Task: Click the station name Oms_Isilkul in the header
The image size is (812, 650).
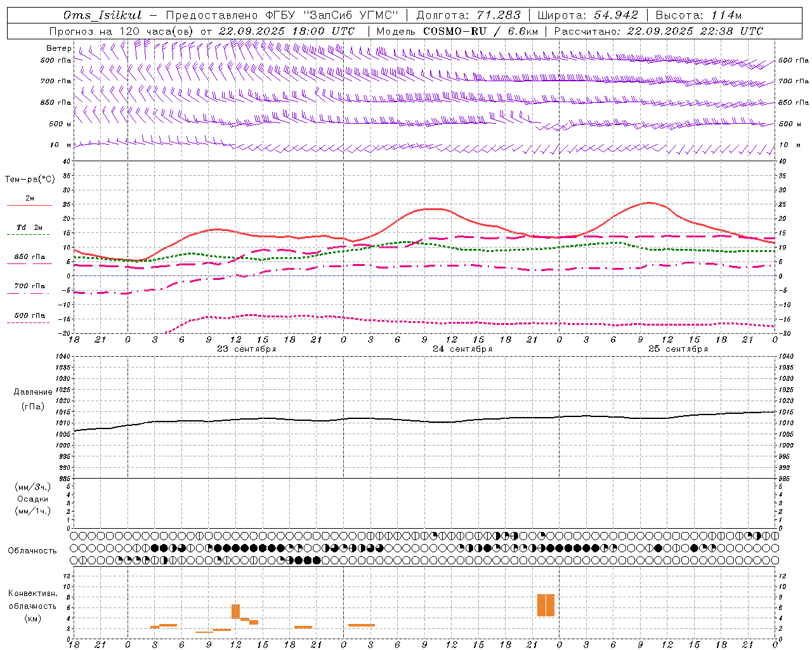Action: tap(102, 15)
